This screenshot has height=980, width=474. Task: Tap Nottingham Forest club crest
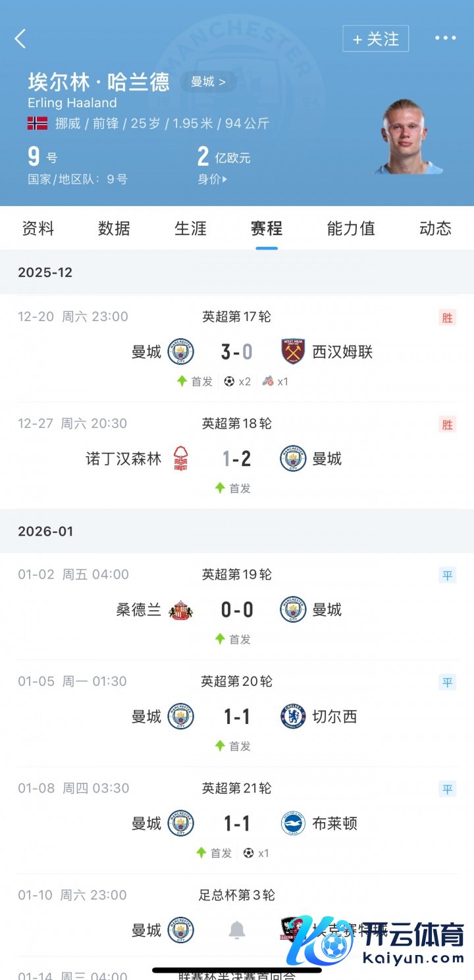pyautogui.click(x=180, y=459)
